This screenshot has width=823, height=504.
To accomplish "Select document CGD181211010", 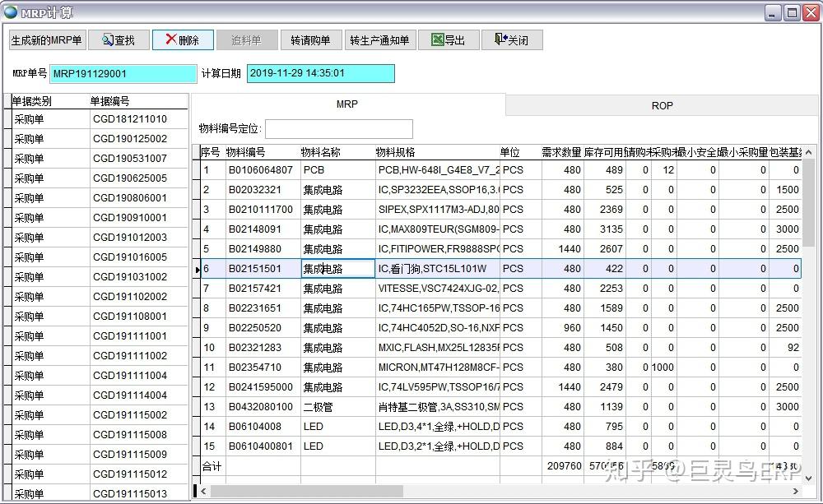I will tap(130, 119).
